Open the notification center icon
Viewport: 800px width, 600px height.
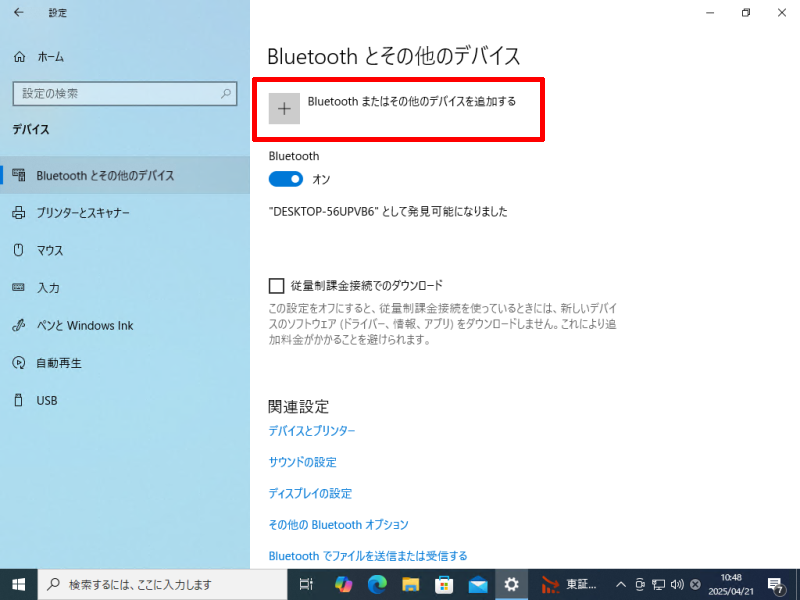tap(775, 585)
